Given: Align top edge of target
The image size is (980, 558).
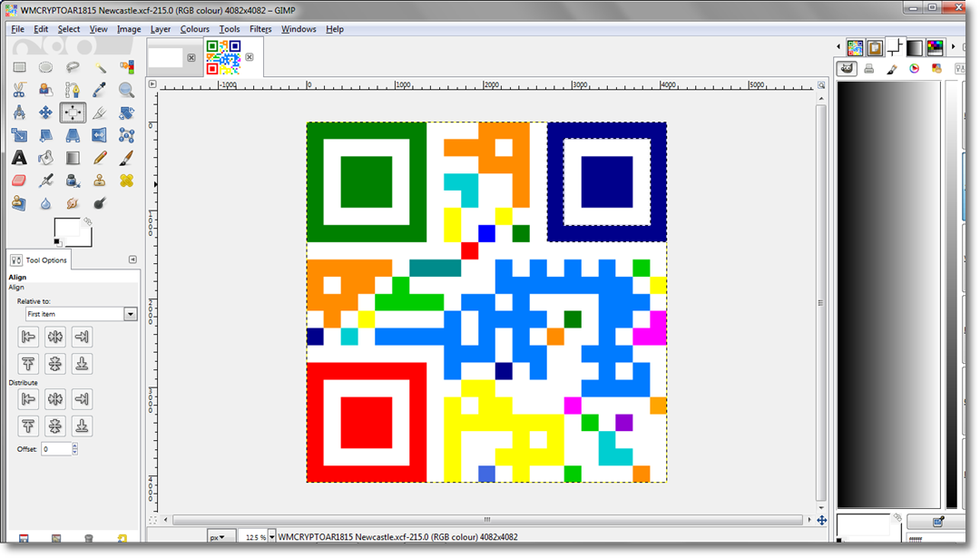Looking at the screenshot, I should click(28, 364).
